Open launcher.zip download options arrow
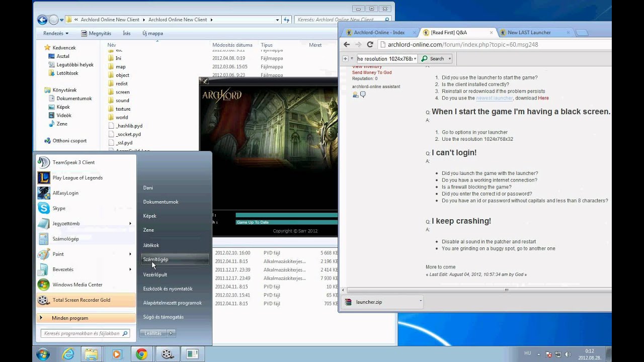644x362 pixels. (x=421, y=301)
